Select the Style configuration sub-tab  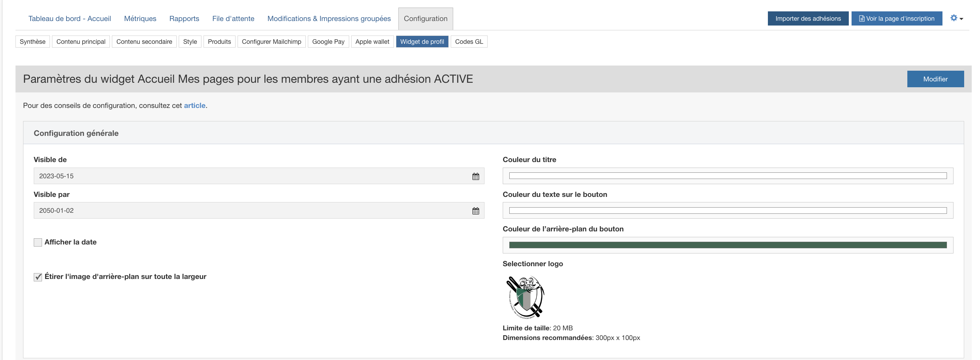190,41
